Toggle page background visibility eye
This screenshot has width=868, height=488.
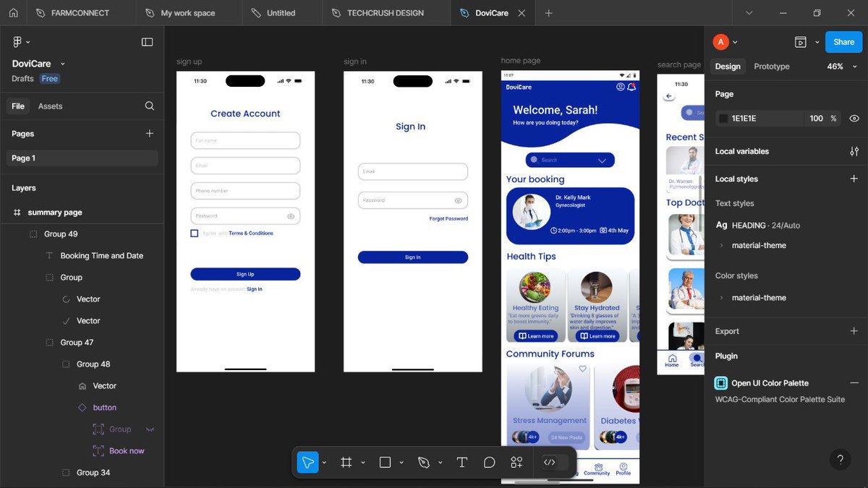click(854, 118)
